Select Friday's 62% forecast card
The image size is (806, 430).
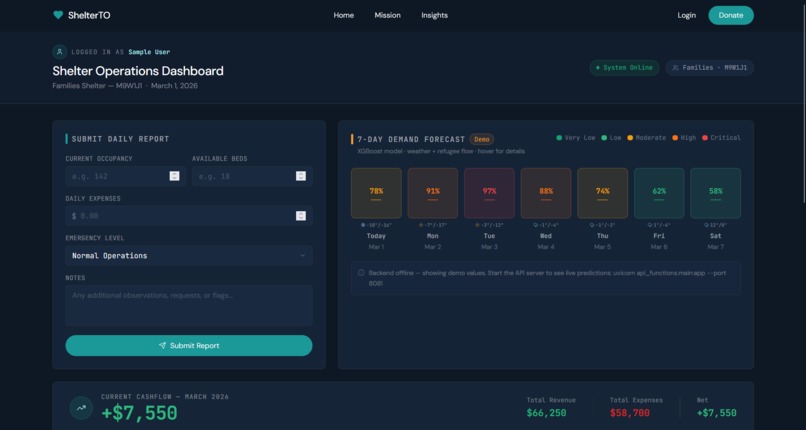[659, 193]
